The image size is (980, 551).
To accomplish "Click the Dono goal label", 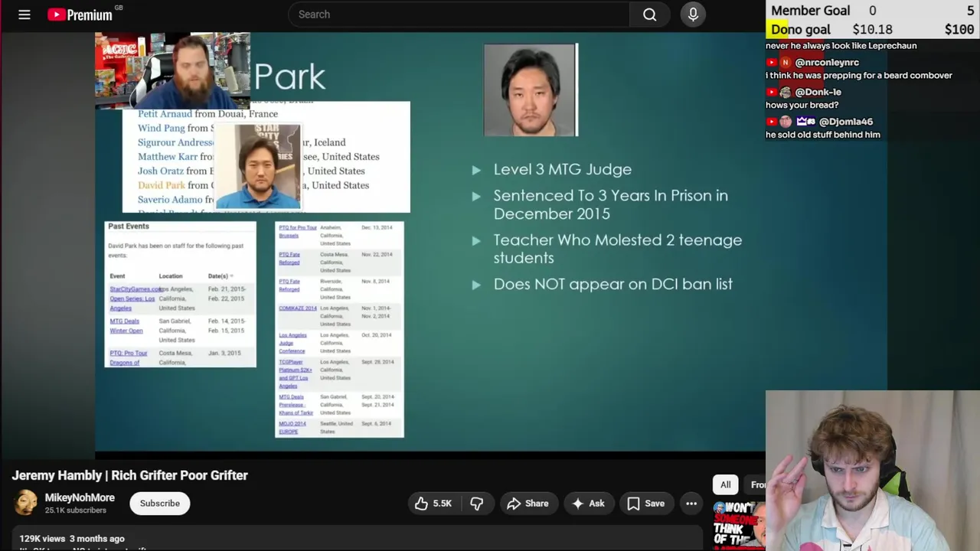I will point(800,30).
